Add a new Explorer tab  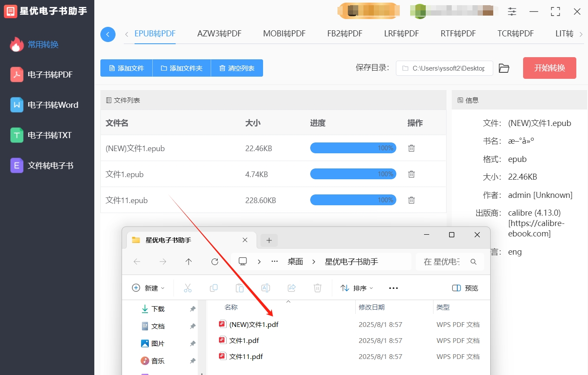[x=269, y=240]
